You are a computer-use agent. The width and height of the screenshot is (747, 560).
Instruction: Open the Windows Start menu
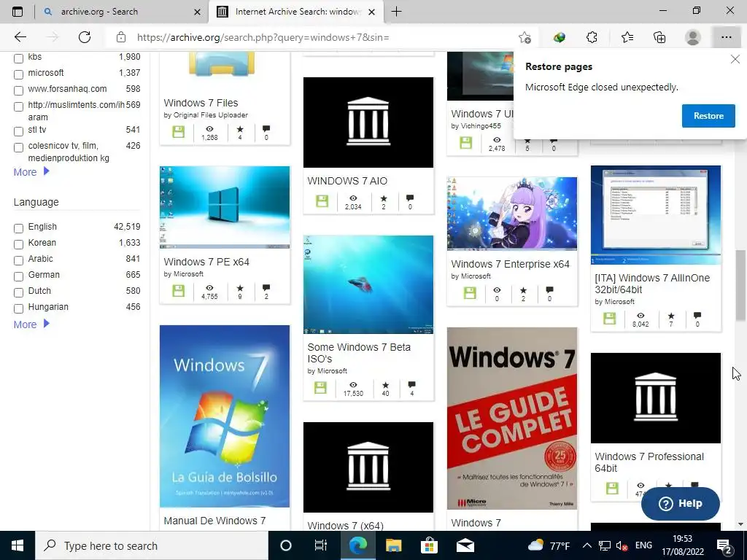[18, 545]
